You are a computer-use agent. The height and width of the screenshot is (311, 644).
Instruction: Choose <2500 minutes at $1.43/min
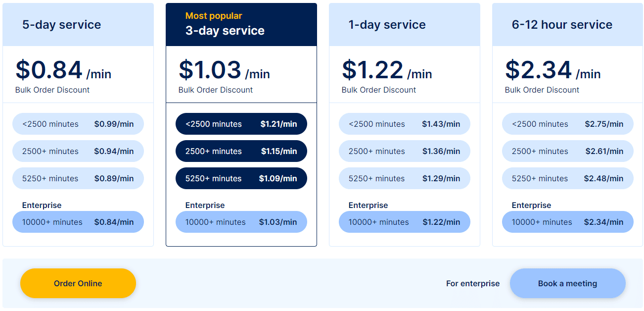coord(405,124)
